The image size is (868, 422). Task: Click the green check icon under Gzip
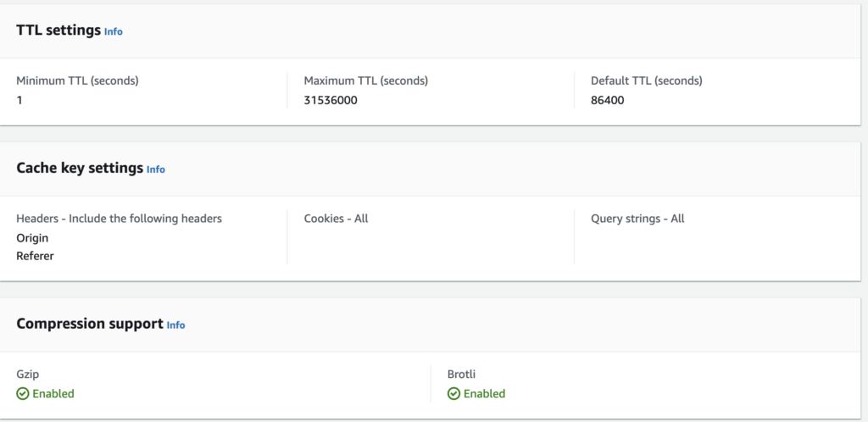[23, 394]
